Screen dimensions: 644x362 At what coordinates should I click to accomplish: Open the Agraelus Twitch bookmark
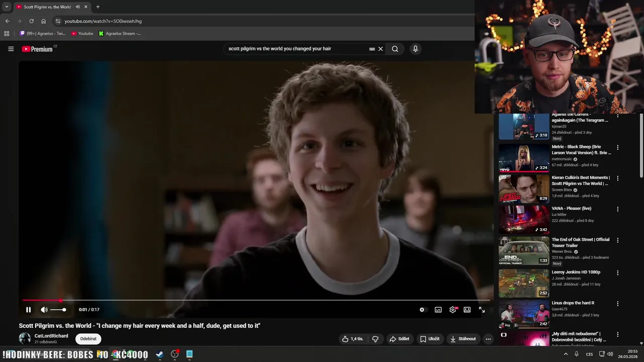click(42, 34)
